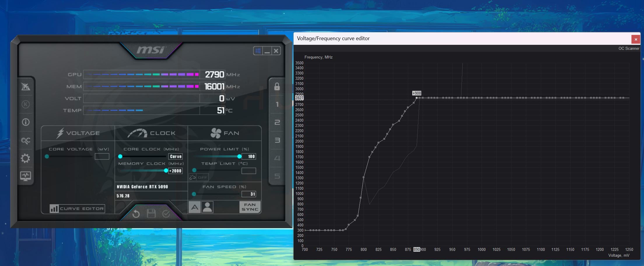The height and width of the screenshot is (266, 644).
Task: Open MSI Kombustor via the K icon
Action: [x=26, y=104]
